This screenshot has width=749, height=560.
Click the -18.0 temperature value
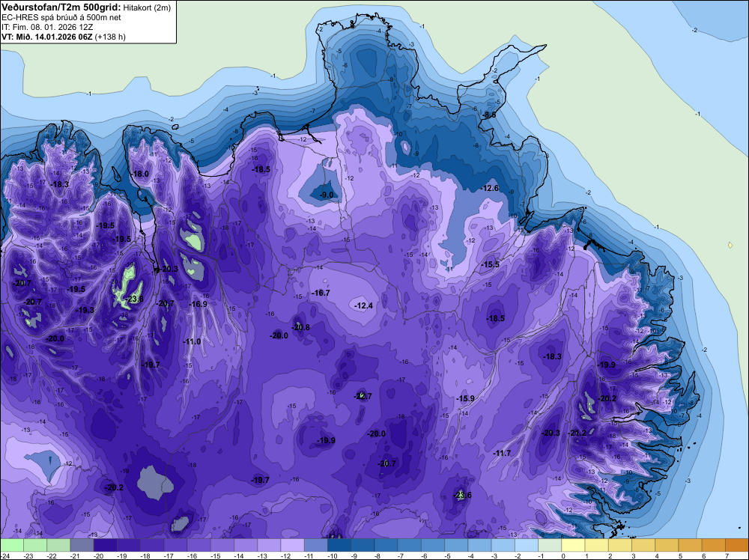pyautogui.click(x=140, y=174)
